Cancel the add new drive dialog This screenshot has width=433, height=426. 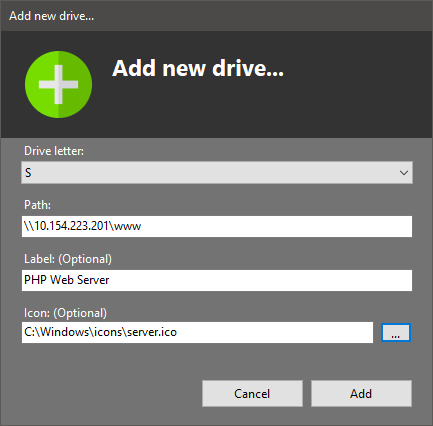click(x=252, y=393)
